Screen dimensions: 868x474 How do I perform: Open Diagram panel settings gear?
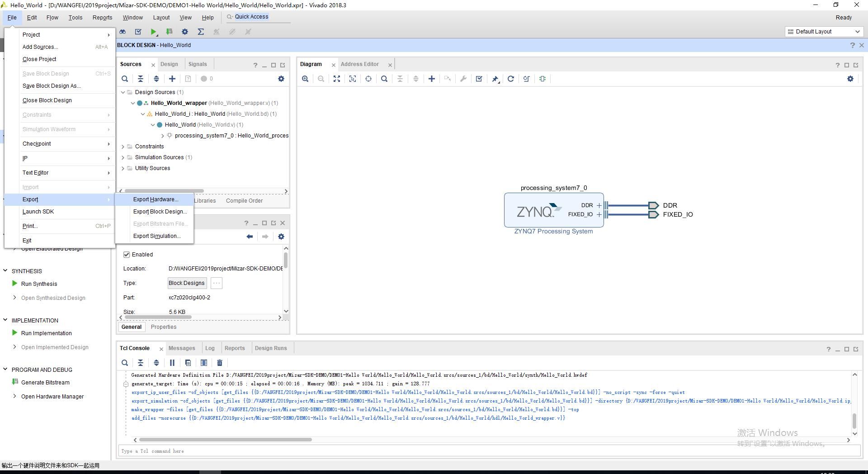[850, 79]
